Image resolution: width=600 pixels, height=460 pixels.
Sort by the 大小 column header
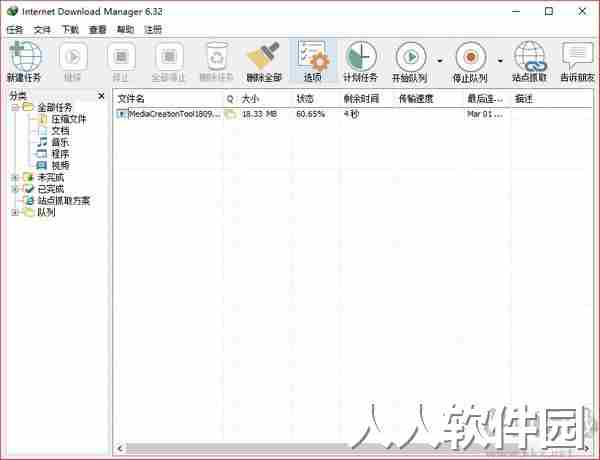(265, 99)
